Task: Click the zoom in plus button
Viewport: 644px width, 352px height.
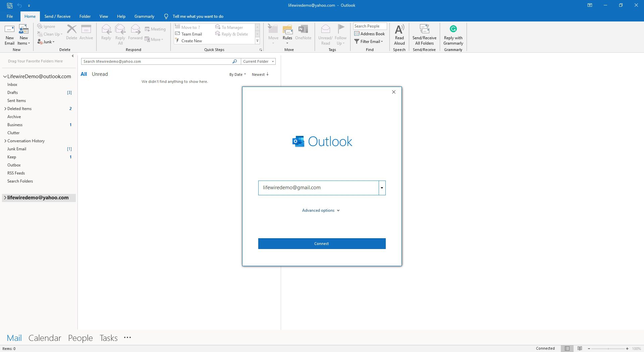Action: (x=627, y=349)
